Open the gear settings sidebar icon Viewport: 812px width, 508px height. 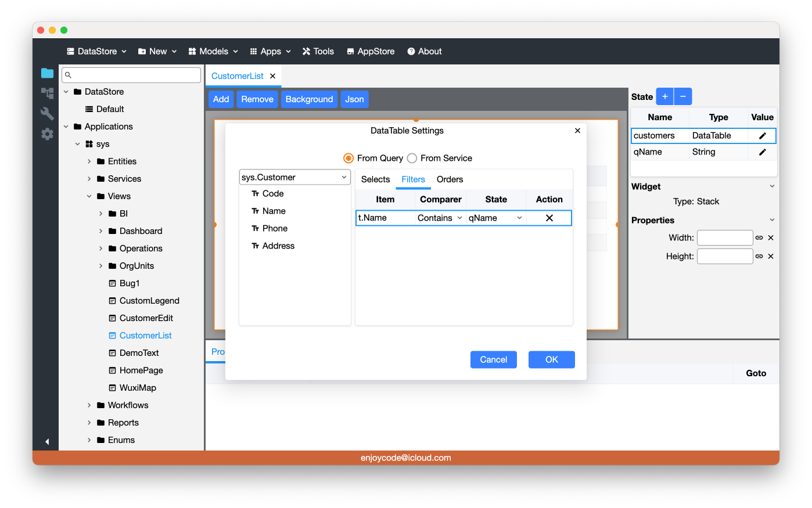pos(47,134)
